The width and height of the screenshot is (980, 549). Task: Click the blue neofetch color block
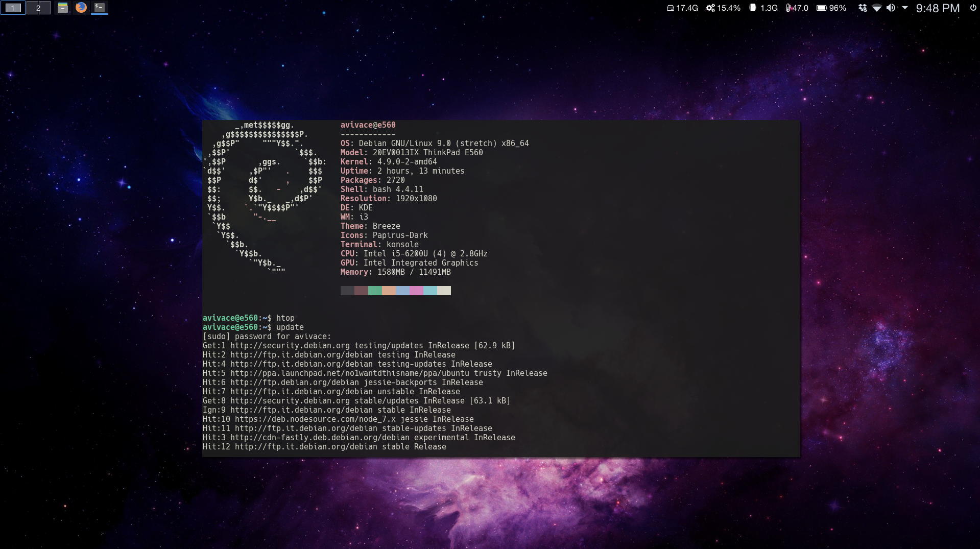click(x=402, y=291)
